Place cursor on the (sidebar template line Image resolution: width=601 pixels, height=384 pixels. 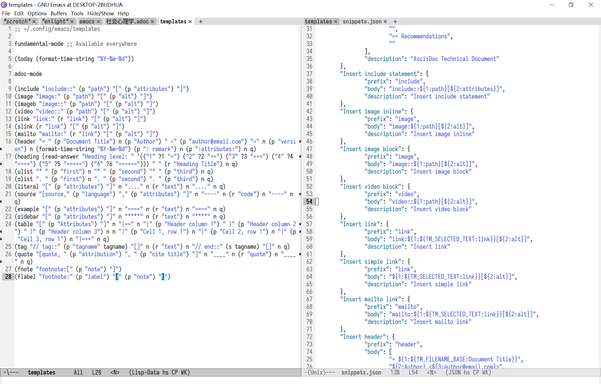(120, 217)
